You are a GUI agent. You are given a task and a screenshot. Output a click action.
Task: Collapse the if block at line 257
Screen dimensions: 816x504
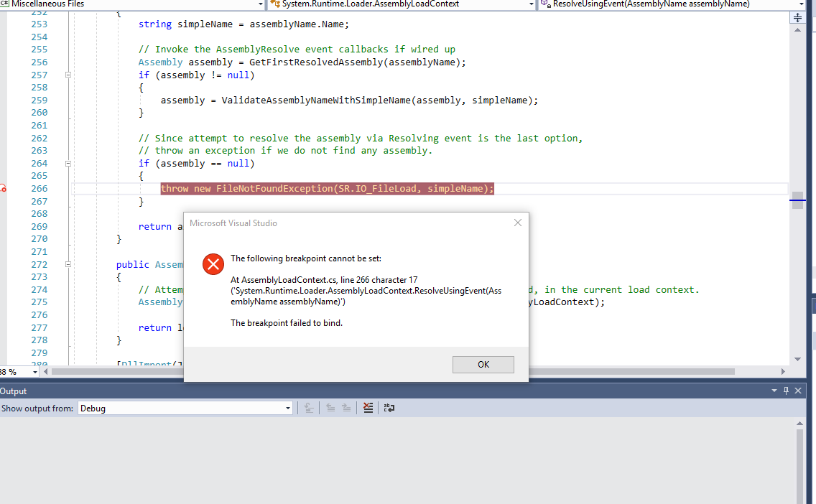[68, 75]
